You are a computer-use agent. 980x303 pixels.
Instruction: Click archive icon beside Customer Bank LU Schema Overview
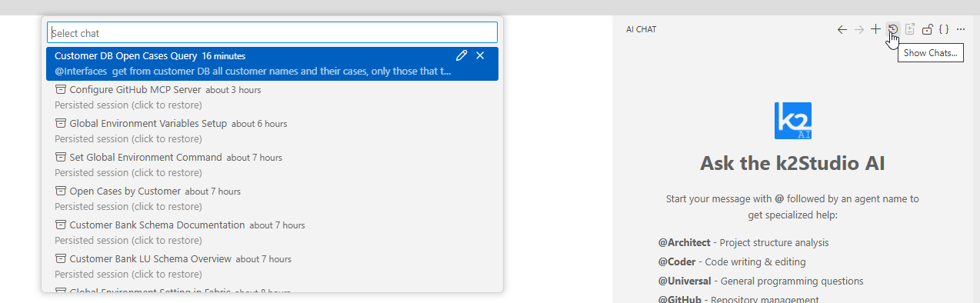pyautogui.click(x=61, y=258)
